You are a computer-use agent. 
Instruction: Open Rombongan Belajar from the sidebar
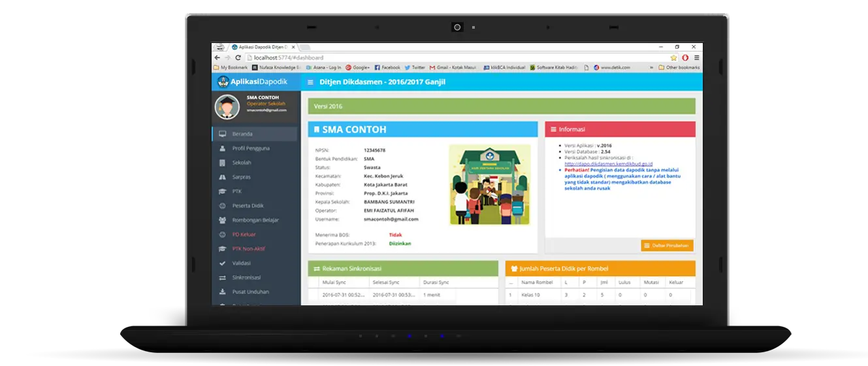255,220
